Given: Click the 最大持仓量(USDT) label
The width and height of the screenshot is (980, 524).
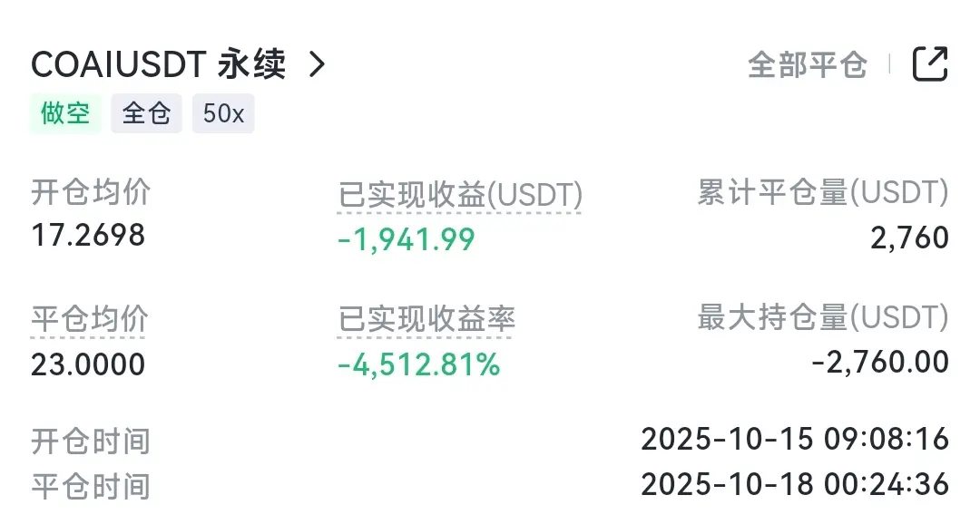Looking at the screenshot, I should pyautogui.click(x=822, y=317).
